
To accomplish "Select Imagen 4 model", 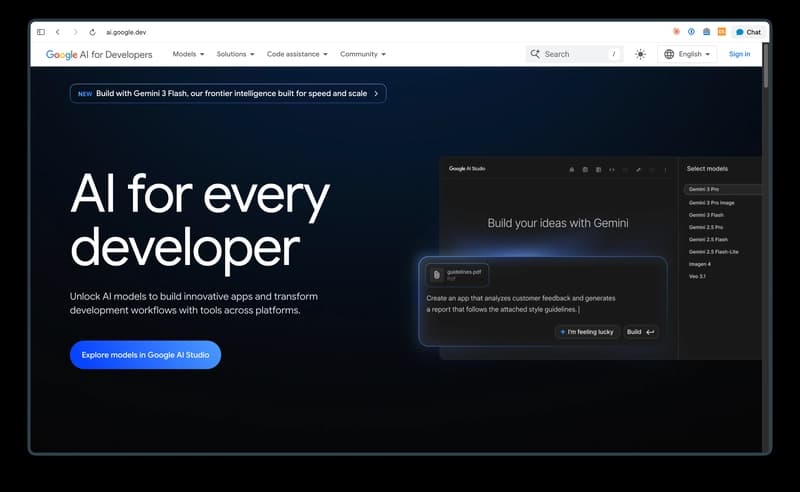I will (699, 264).
